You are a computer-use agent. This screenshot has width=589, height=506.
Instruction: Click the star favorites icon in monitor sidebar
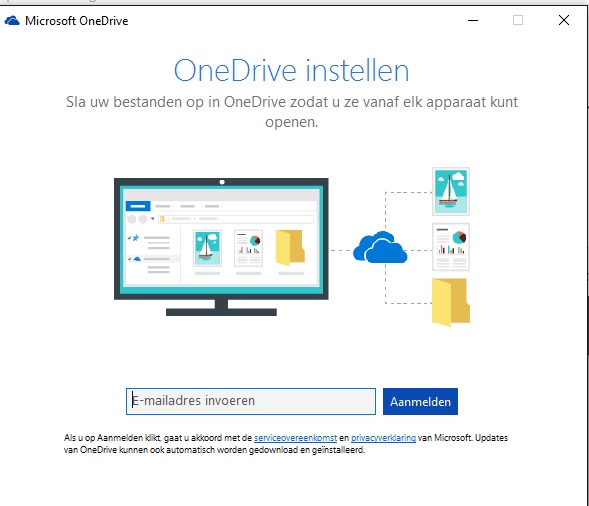136,238
